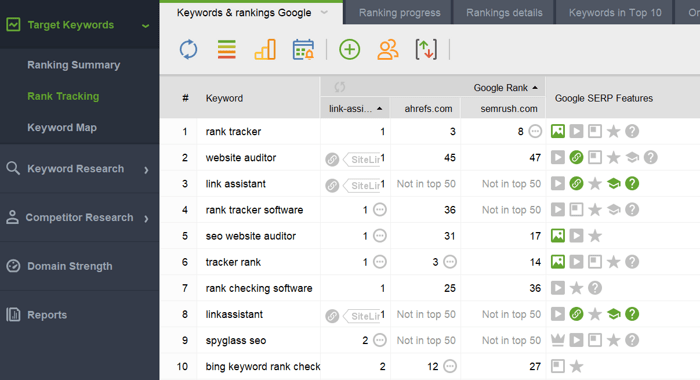700x380 pixels.
Task: Switch to the Ranking progress tab
Action: coord(400,13)
